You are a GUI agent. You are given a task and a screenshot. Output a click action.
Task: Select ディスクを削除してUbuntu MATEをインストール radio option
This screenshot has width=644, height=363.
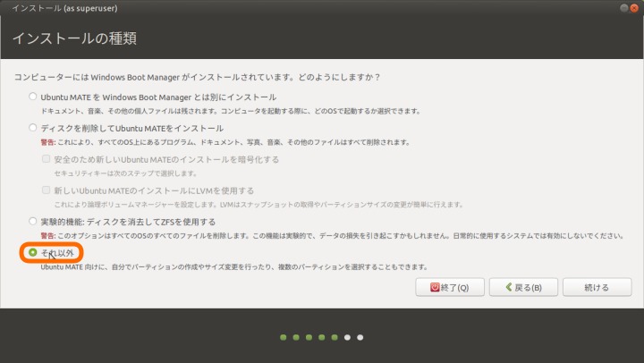33,128
